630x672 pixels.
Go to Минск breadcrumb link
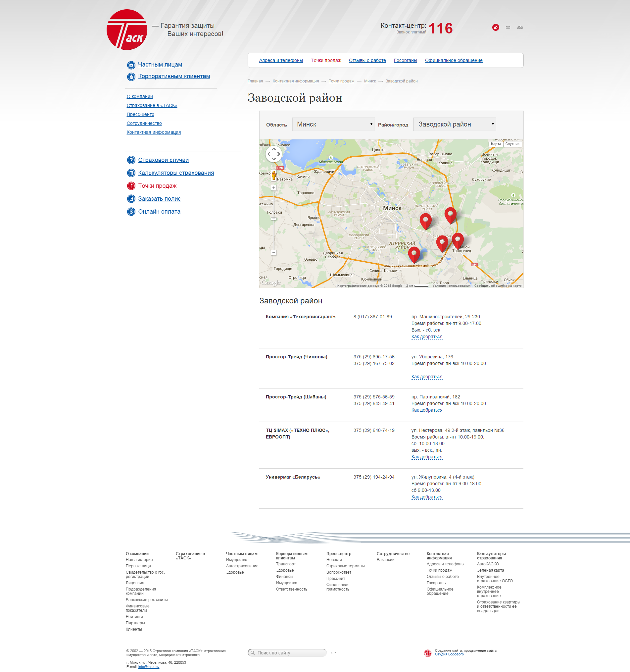click(370, 81)
